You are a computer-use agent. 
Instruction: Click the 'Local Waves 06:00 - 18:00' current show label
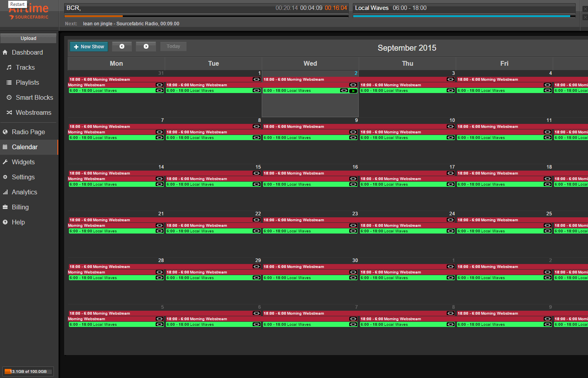391,8
